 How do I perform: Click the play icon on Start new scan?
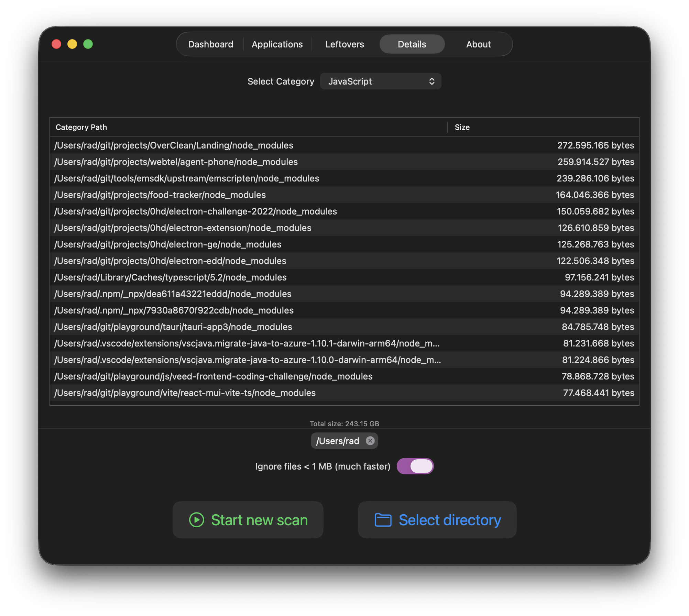tap(197, 520)
